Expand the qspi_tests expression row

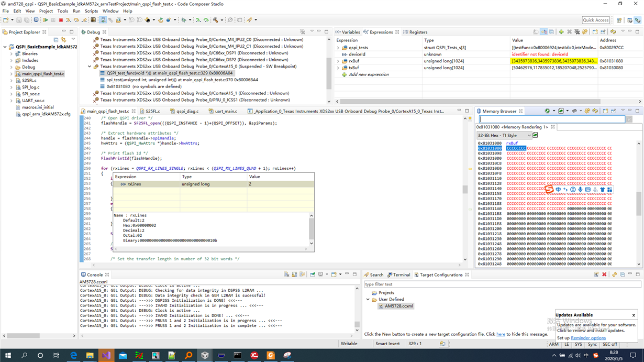pyautogui.click(x=338, y=48)
